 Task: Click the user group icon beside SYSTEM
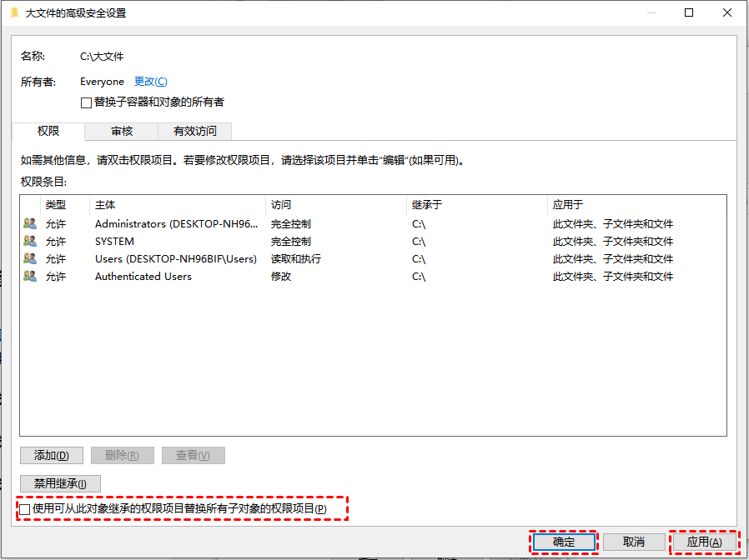tap(30, 241)
